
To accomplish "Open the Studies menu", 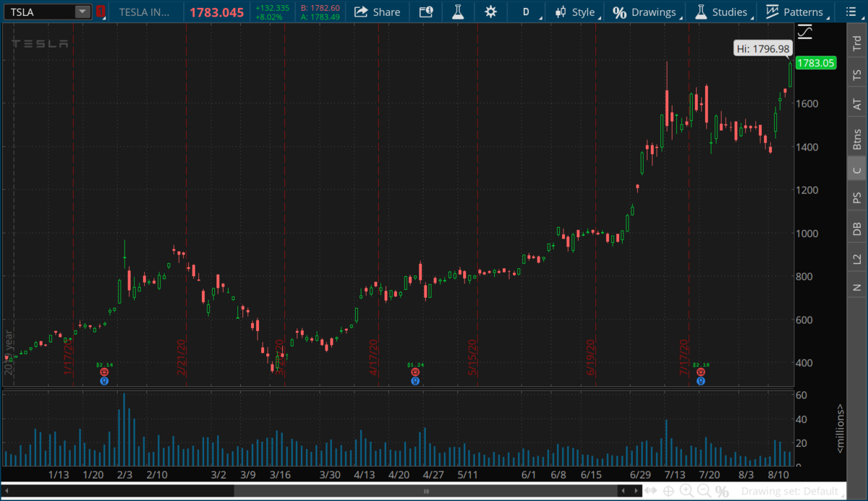I will pyautogui.click(x=723, y=12).
